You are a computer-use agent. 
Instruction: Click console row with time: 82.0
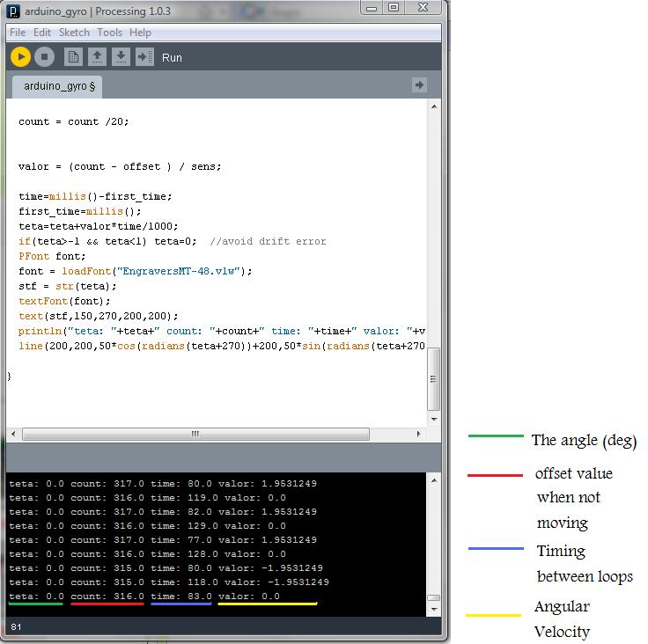click(163, 512)
